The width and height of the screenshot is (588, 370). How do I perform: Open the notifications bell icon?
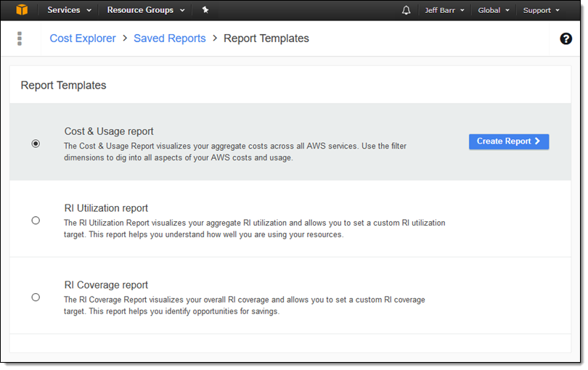(x=406, y=10)
